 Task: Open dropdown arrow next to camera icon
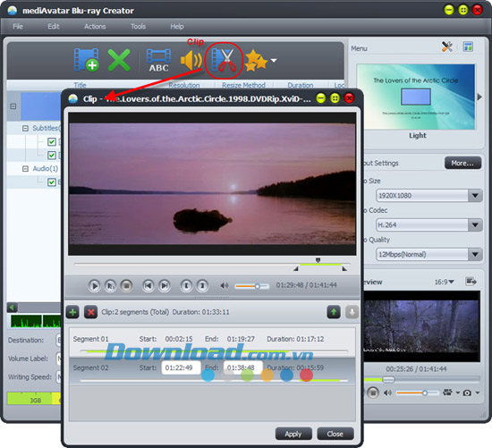[x=478, y=393]
